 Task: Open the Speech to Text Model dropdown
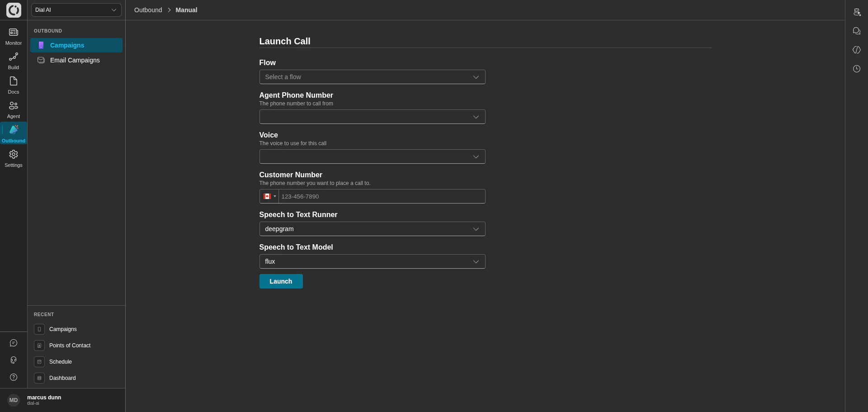(372, 261)
